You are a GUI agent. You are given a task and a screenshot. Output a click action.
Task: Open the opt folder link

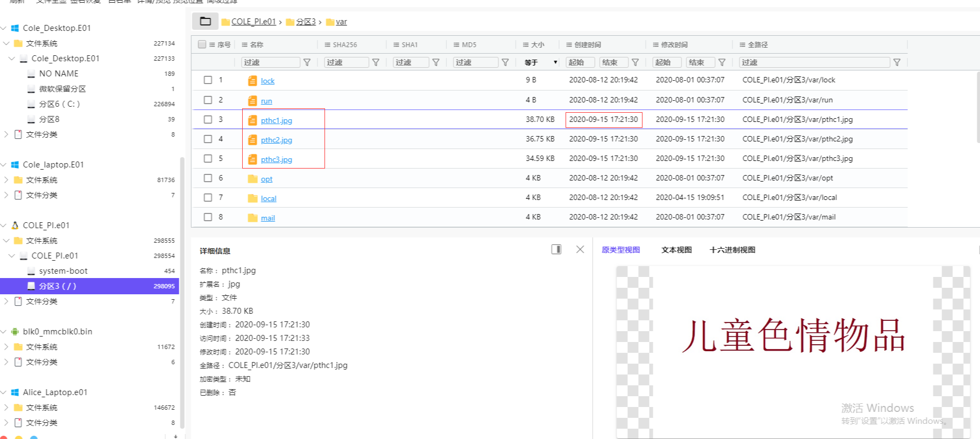tap(267, 179)
